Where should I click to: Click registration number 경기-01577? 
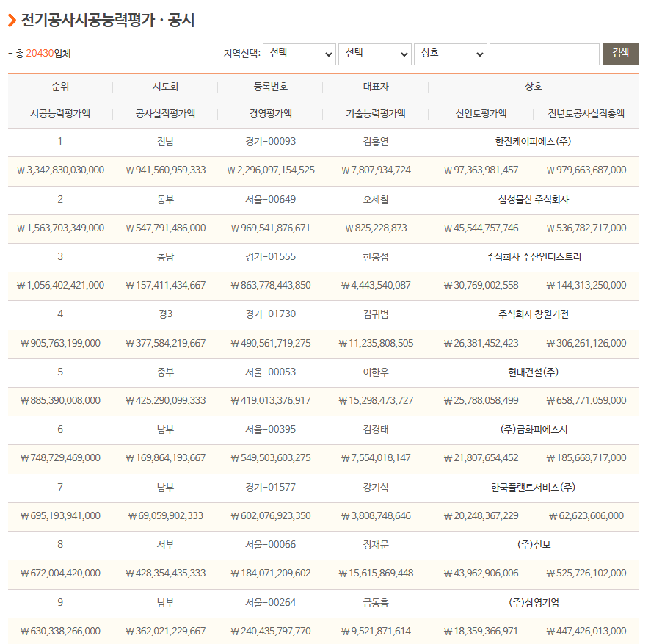click(x=270, y=487)
